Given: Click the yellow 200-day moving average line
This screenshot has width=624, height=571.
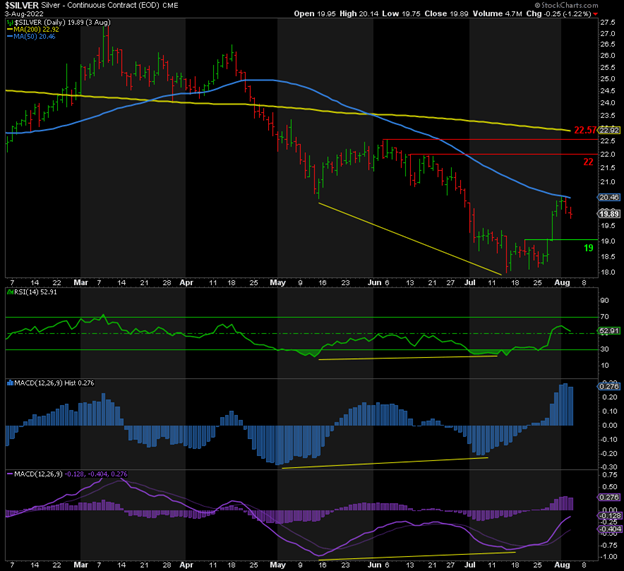Looking at the screenshot, I should click(x=300, y=103).
